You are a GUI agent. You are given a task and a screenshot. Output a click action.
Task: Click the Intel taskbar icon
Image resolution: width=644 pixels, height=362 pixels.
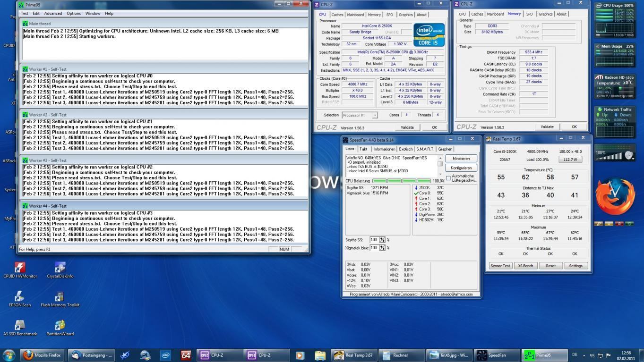(165, 355)
